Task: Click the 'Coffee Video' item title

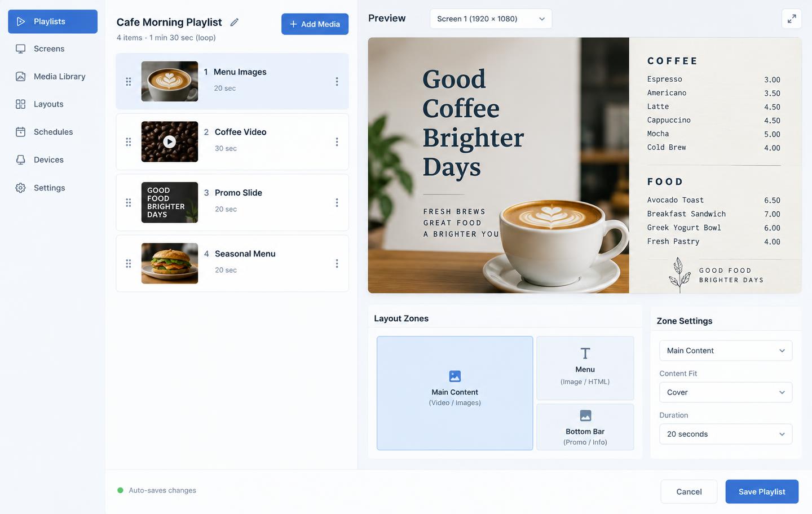Action: 240,132
